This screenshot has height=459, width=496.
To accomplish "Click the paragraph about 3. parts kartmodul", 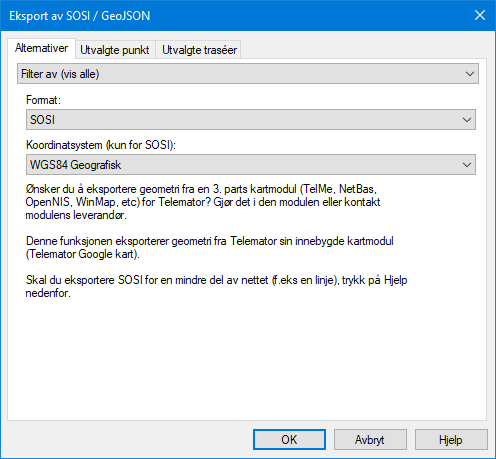I will (203, 202).
